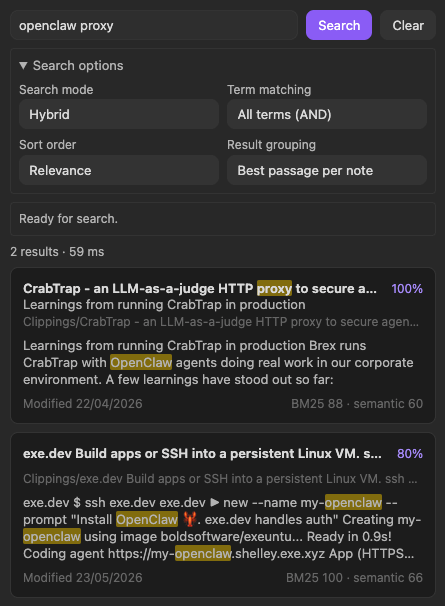The height and width of the screenshot is (606, 445).
Task: Click the 80% relevance score badge
Action: click(x=410, y=453)
